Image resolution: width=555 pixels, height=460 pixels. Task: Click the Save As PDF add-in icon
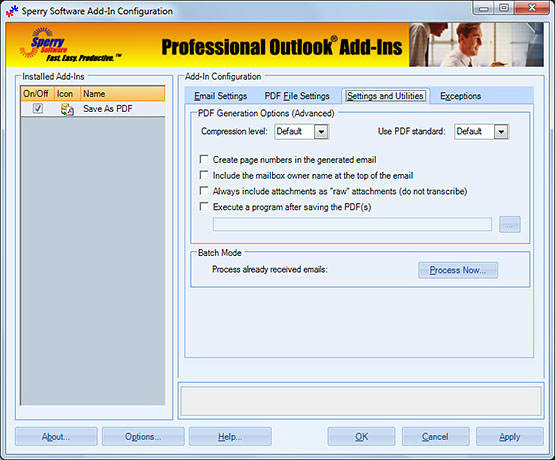pyautogui.click(x=67, y=109)
